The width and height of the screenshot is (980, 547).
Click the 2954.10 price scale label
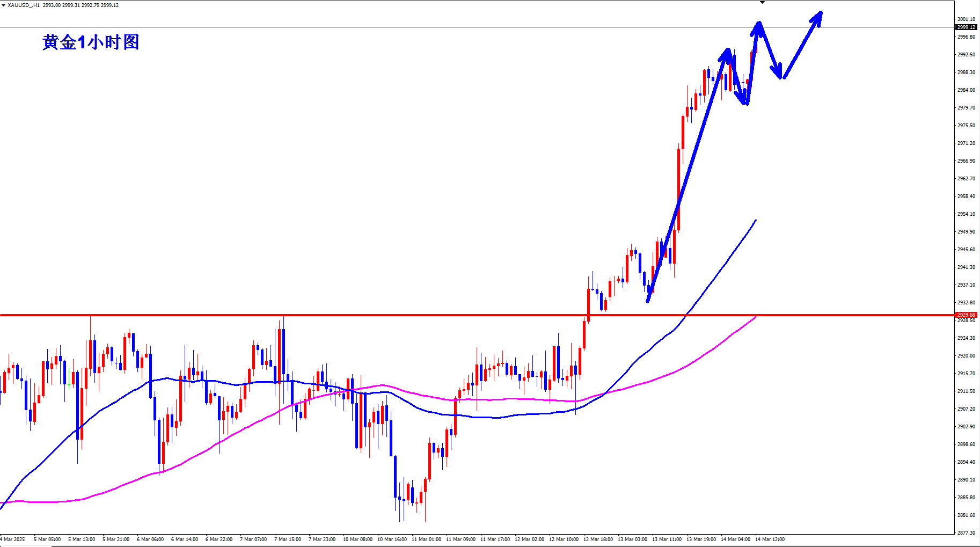[x=966, y=214]
